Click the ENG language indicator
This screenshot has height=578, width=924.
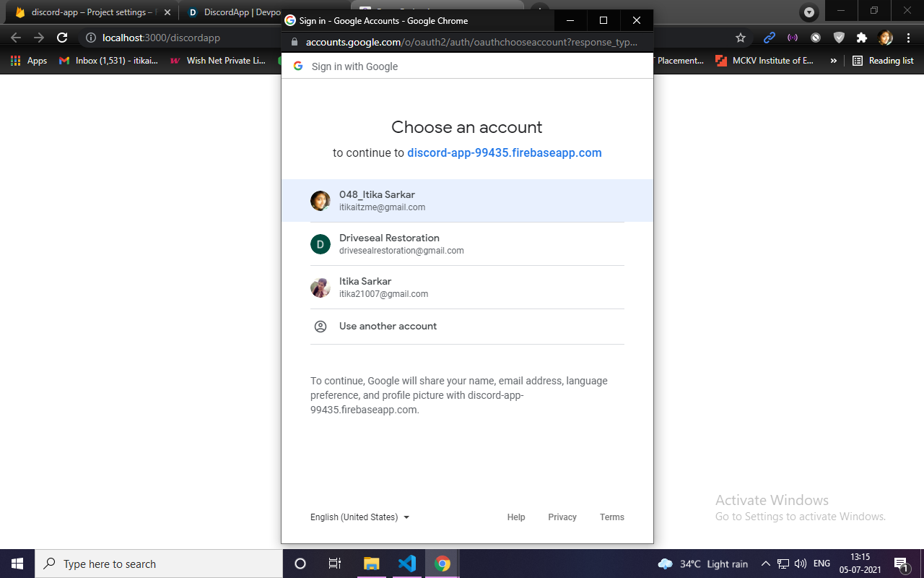pos(821,564)
